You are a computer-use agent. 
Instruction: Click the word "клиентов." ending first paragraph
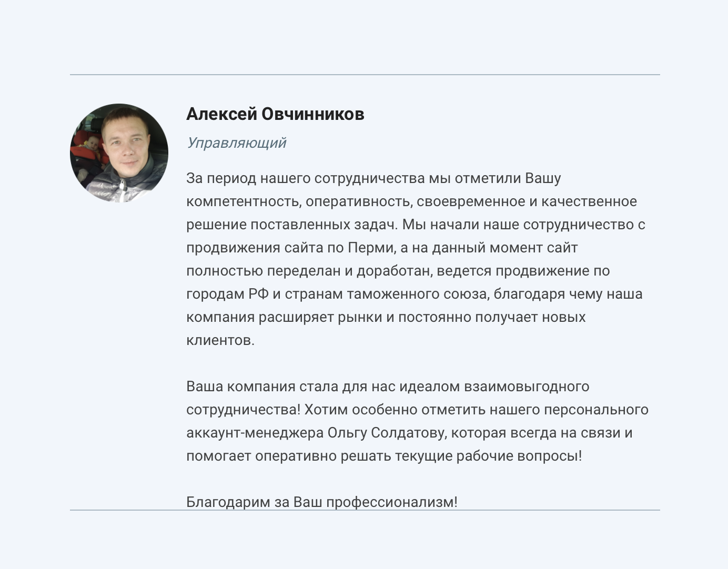(220, 340)
